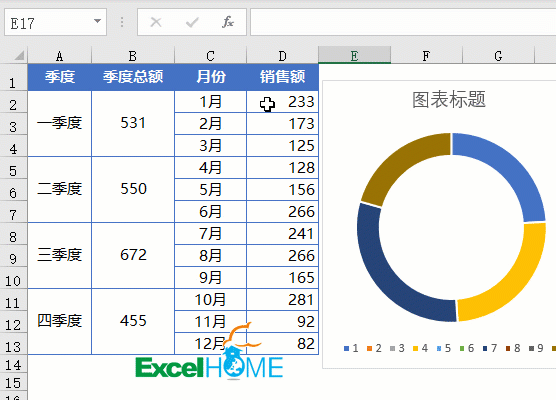556x400 pixels.
Task: Select column B header
Action: pos(133,55)
